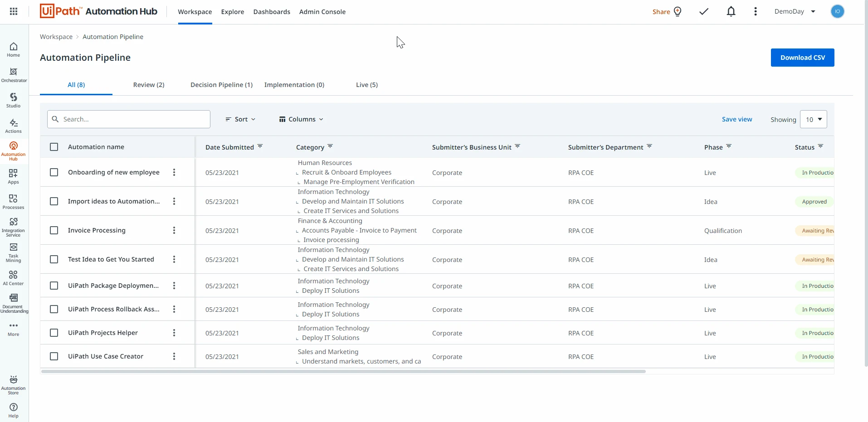Open Task Mining from sidebar

pos(14,252)
